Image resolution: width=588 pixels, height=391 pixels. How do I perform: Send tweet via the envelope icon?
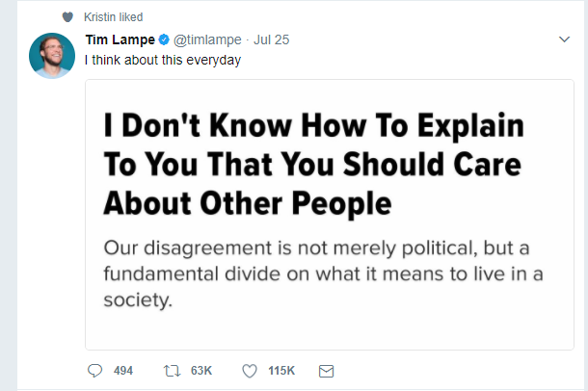click(326, 371)
